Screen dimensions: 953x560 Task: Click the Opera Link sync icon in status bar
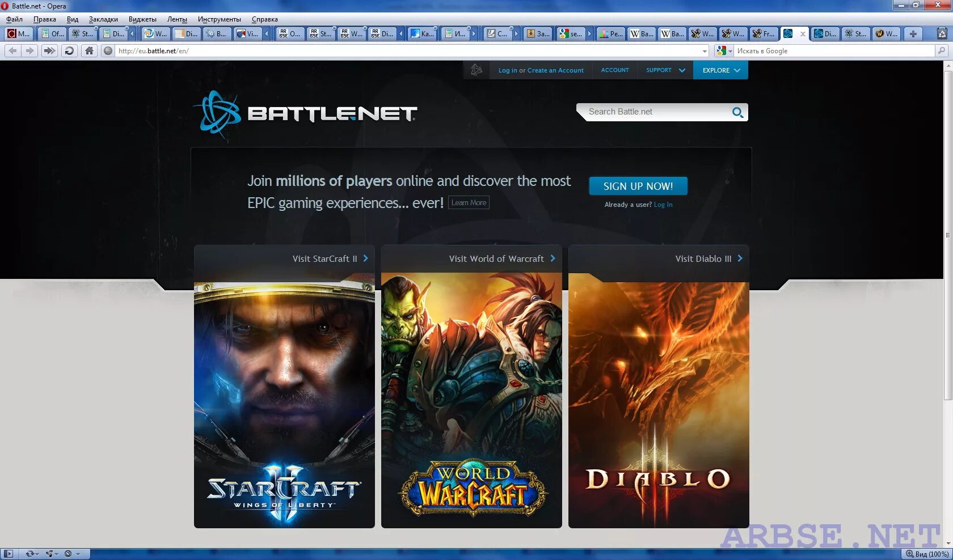tap(31, 554)
